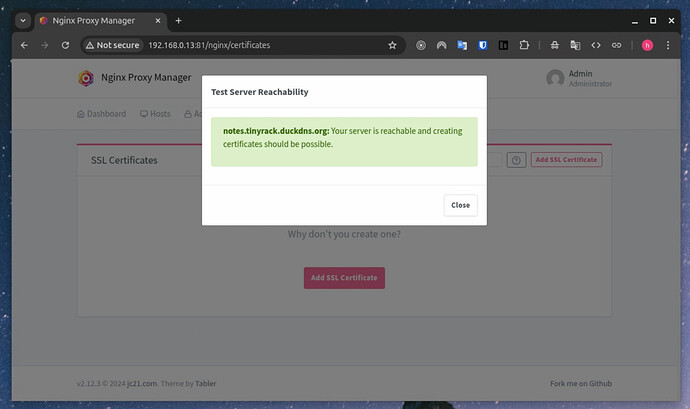Open the circular target extension icon
This screenshot has height=409, width=690.
[x=421, y=45]
